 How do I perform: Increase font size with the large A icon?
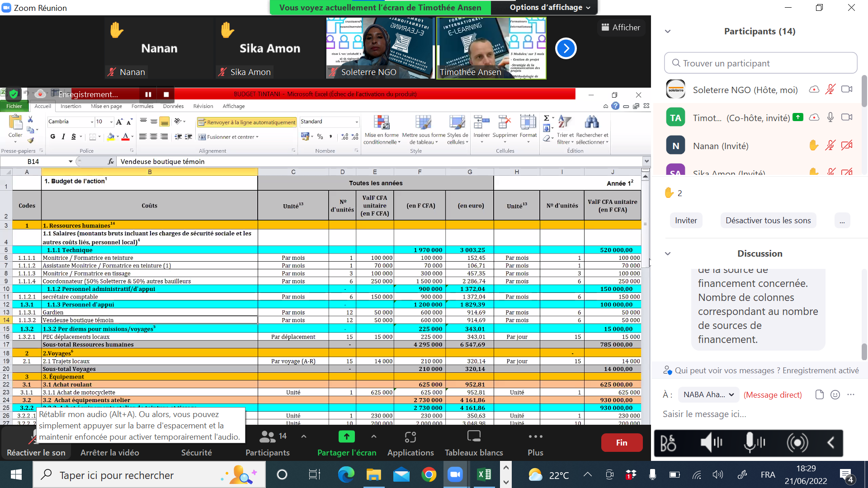tap(119, 122)
